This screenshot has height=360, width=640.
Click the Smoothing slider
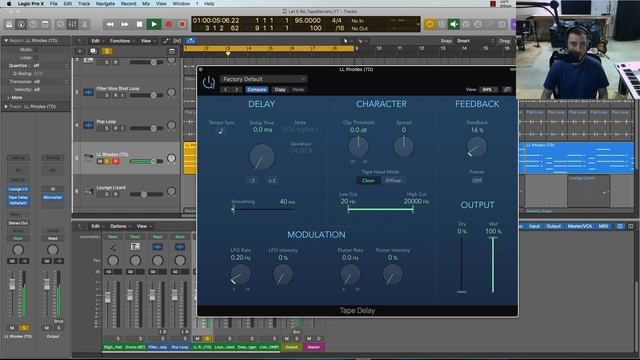tap(263, 209)
